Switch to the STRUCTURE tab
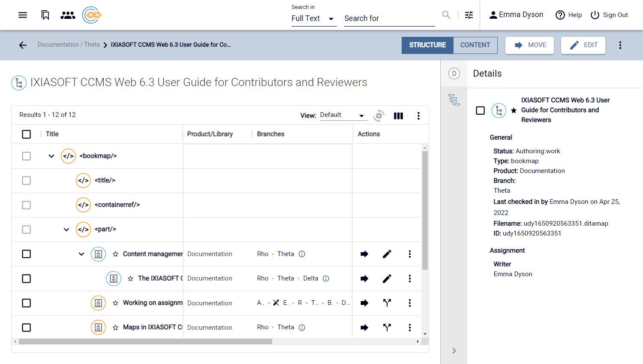This screenshot has height=364, width=643. pos(427,45)
